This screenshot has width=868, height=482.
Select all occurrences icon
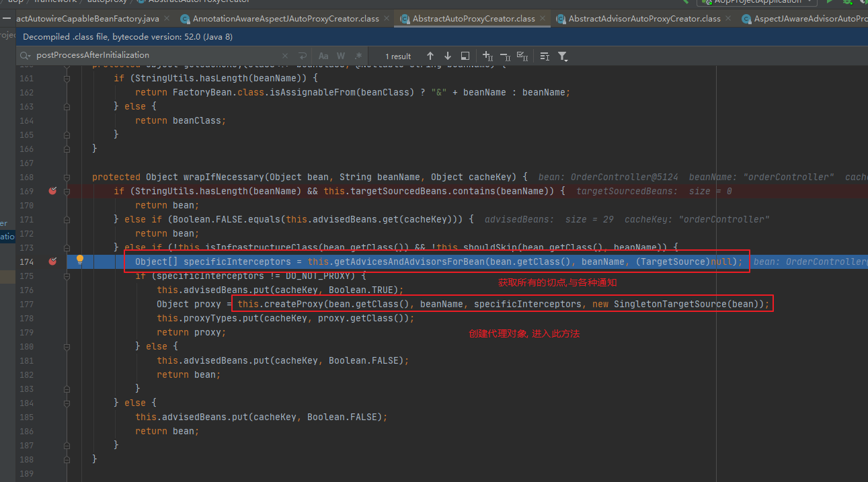(x=523, y=56)
